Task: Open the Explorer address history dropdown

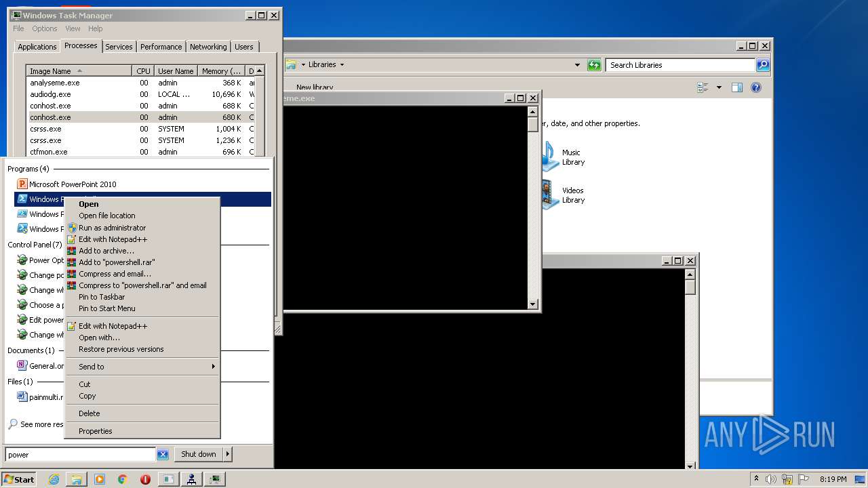Action: (x=577, y=65)
